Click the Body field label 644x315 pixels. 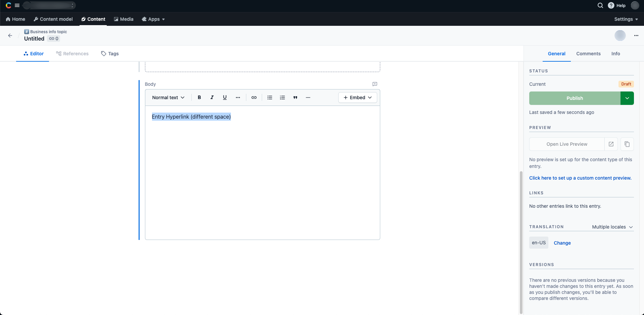click(150, 84)
